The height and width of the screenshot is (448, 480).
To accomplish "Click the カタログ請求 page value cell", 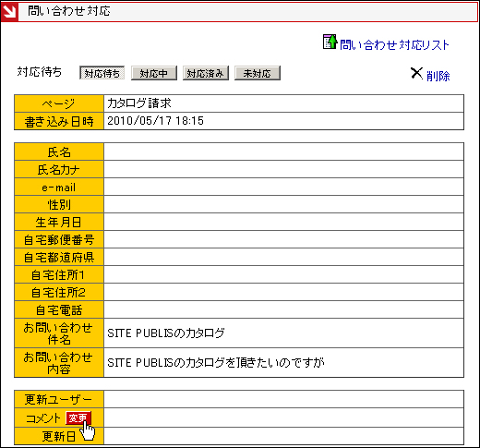I will point(283,103).
